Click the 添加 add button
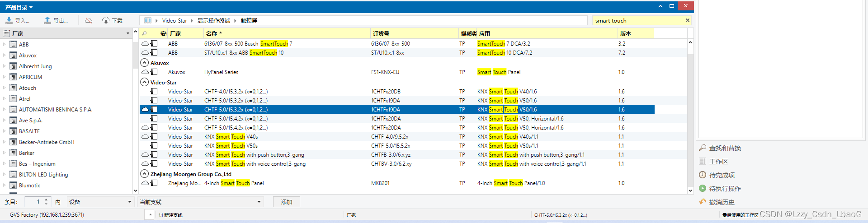This screenshot has height=223, width=868. coord(287,202)
